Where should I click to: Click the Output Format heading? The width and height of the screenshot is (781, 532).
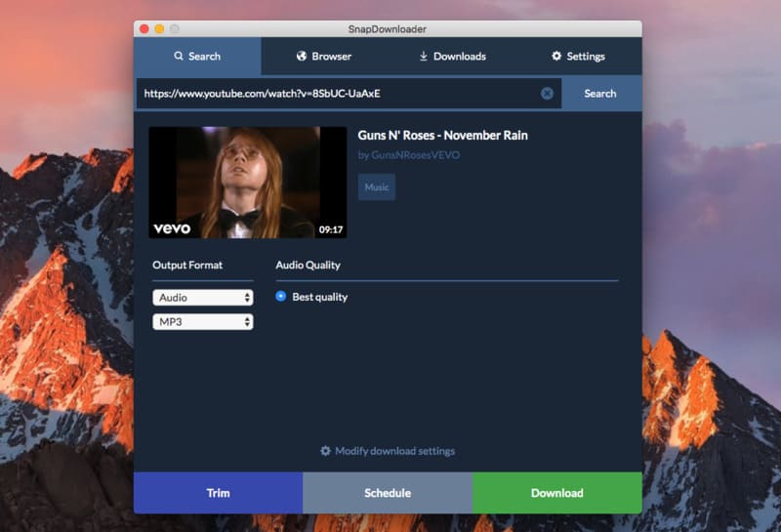tap(187, 265)
